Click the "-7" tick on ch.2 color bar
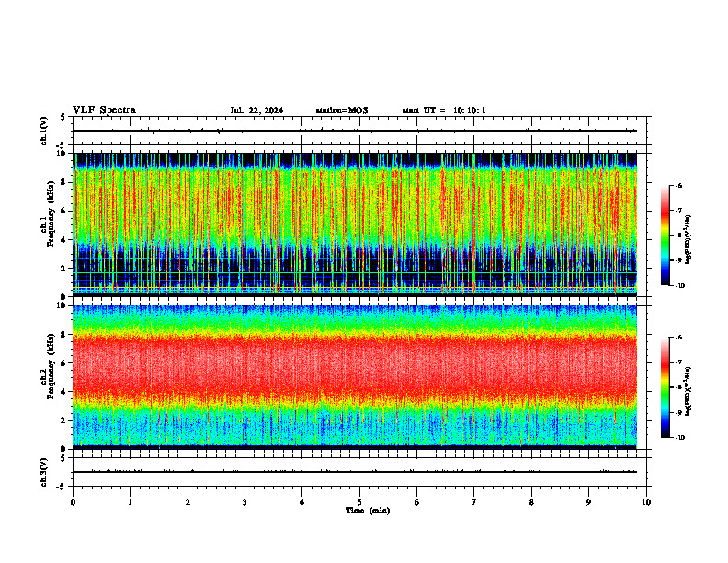The width and height of the screenshot is (728, 563). click(678, 362)
